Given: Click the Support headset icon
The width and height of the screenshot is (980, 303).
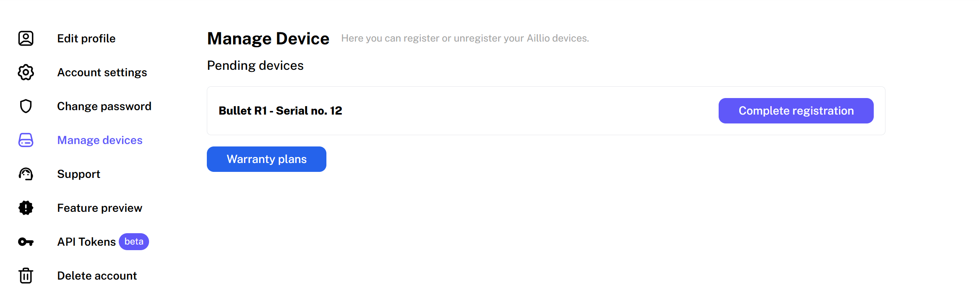Looking at the screenshot, I should click(x=26, y=174).
